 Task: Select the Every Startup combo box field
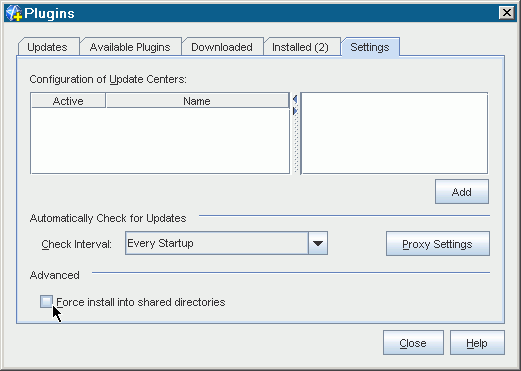click(x=226, y=243)
